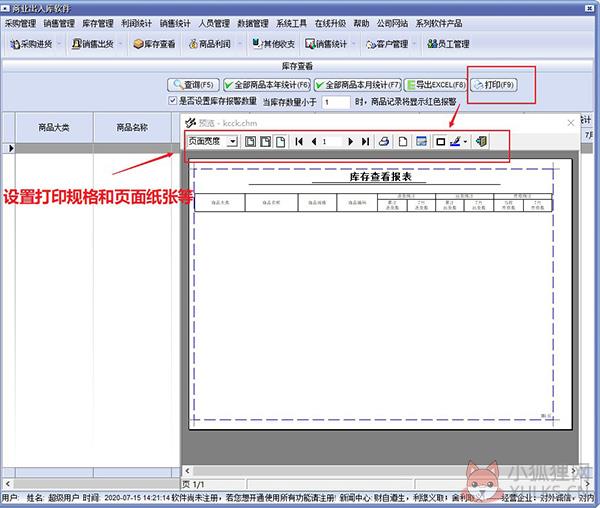
Task: Click the main grid scrollbar left arrow
Action: pos(7,484)
